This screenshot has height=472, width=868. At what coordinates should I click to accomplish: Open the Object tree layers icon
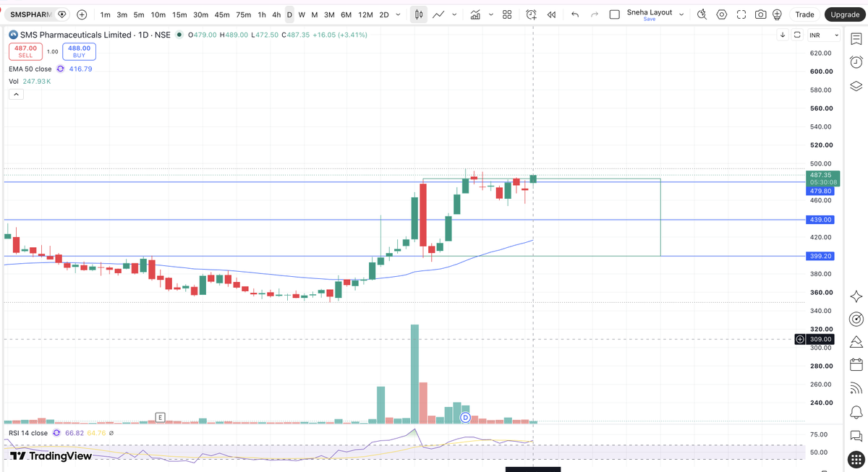coord(856,86)
